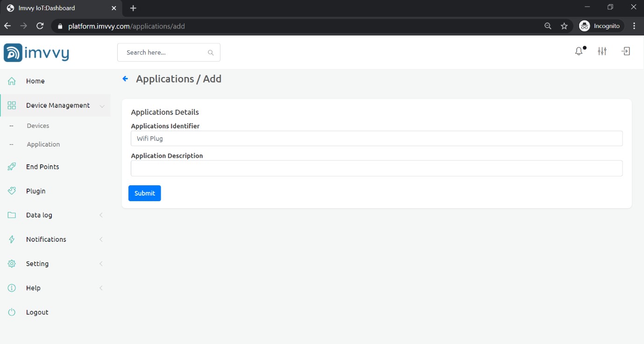Open Devices under Device Management
Viewport: 644px width, 344px height.
(38, 126)
